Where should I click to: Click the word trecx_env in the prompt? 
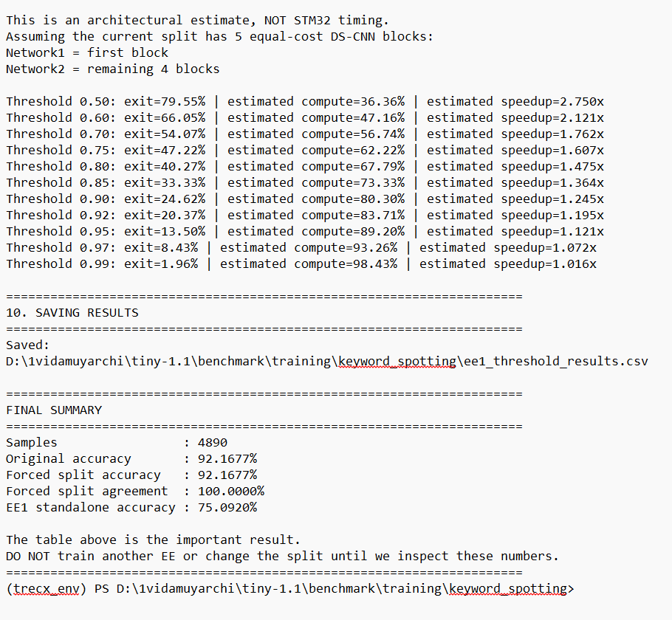coord(47,589)
